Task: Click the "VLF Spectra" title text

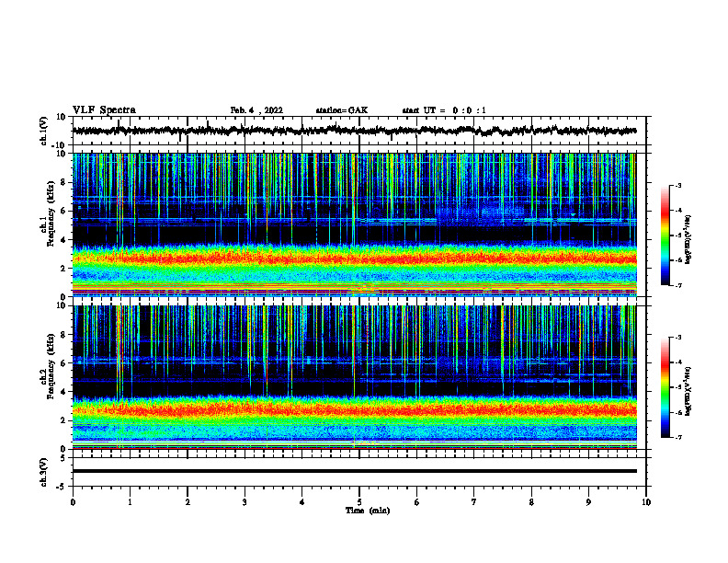Action: click(x=104, y=110)
